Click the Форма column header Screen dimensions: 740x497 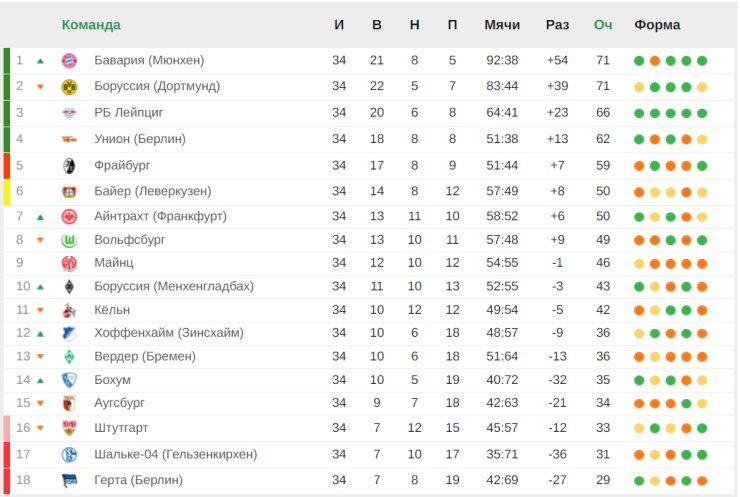657,25
